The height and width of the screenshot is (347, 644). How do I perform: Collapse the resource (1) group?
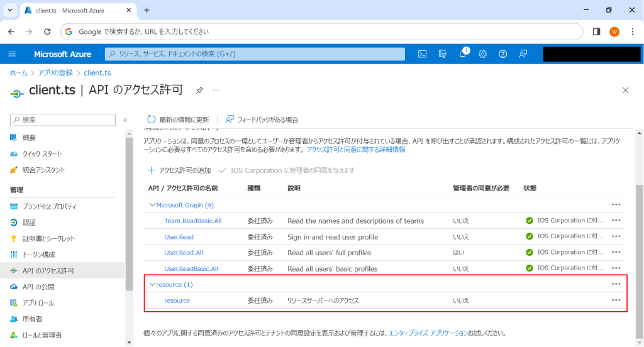(x=152, y=284)
